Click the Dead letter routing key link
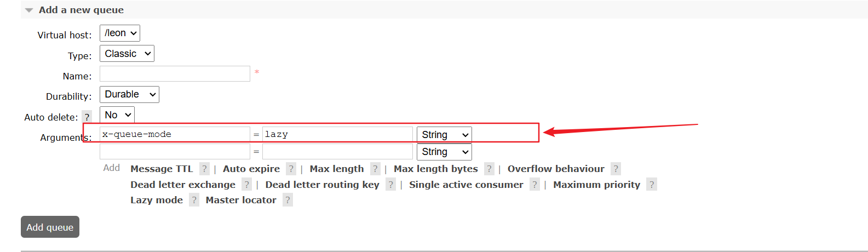 [x=322, y=185]
